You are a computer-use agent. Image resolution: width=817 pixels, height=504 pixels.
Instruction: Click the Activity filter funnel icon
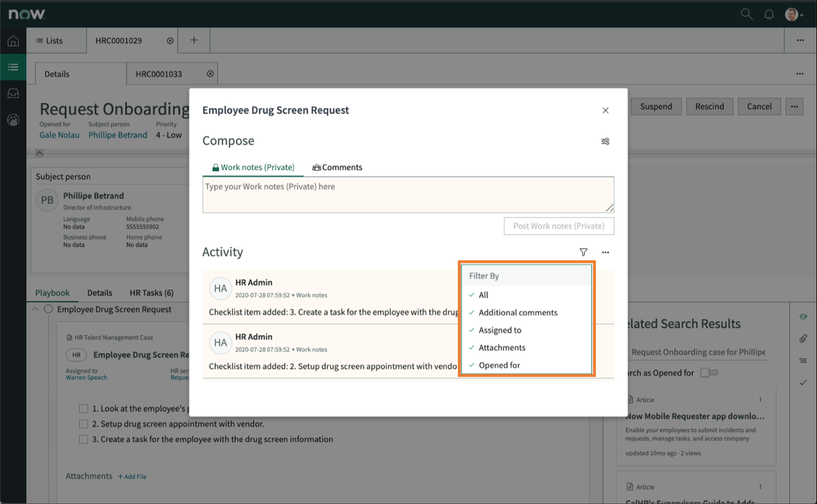click(583, 252)
